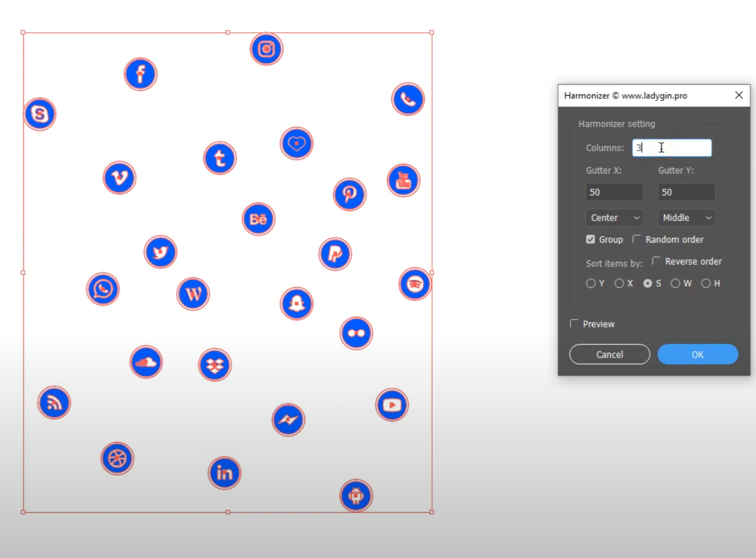Click the Messenger icon
Viewport: 756px width, 558px height.
(x=288, y=420)
